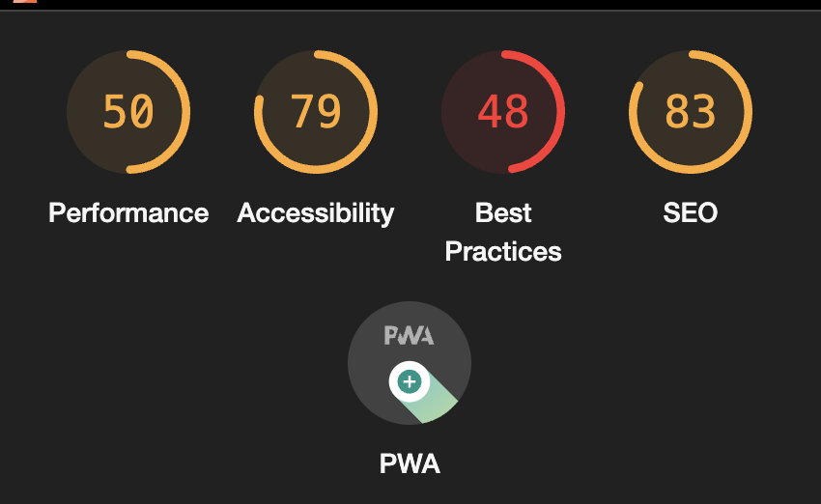Click the light green fan shape in PWA badge
Viewport: 821px width, 504px height.
pyautogui.click(x=436, y=404)
